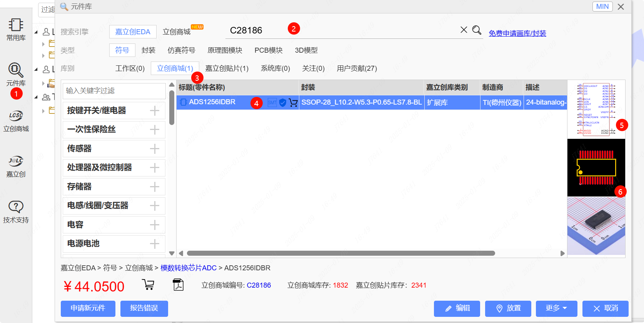
Task: Open the 更多 dropdown button
Action: coord(556,308)
